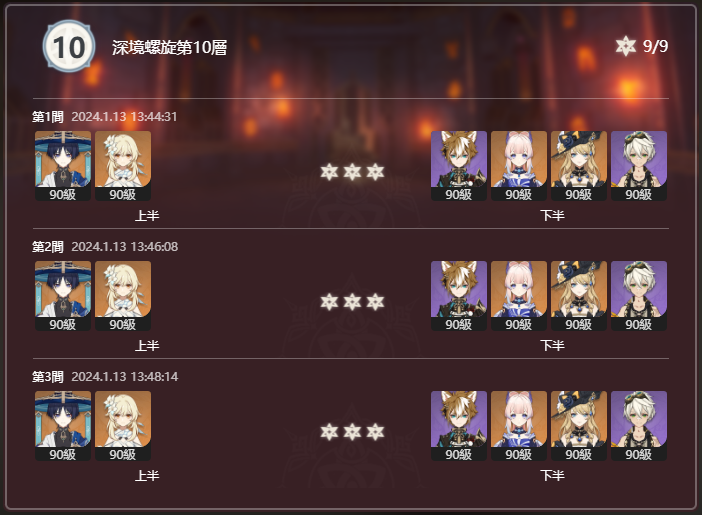Viewport: 702px width, 515px height.
Task: Click Gorou portrait in chamber 3 second half
Action: [x=459, y=425]
